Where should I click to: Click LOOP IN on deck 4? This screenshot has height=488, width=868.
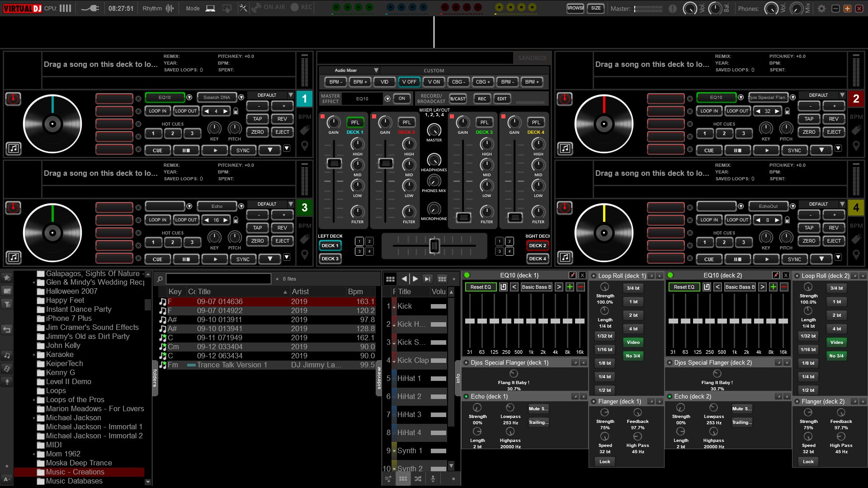point(709,220)
